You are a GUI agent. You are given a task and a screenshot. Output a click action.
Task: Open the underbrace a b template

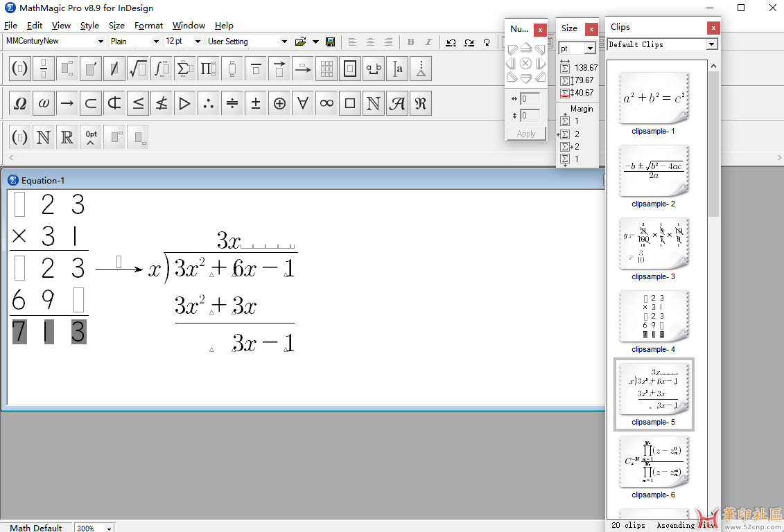(x=374, y=69)
